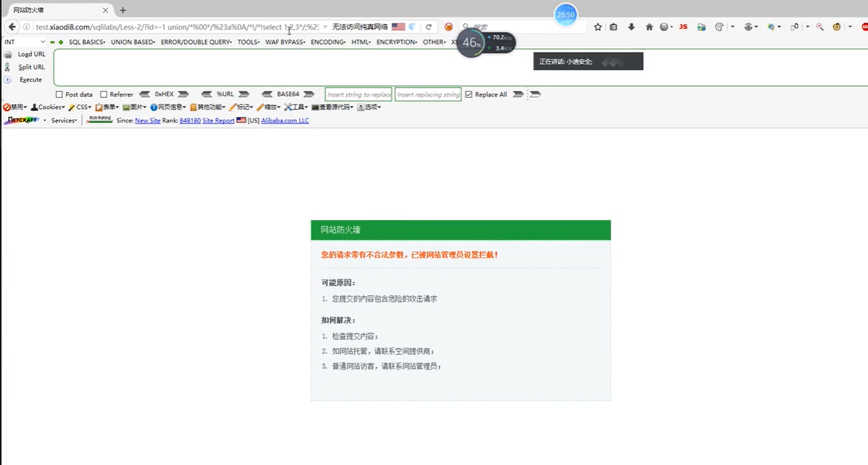Open the 工具 tools menu
Screen dimensions: 868x465
tap(297, 107)
